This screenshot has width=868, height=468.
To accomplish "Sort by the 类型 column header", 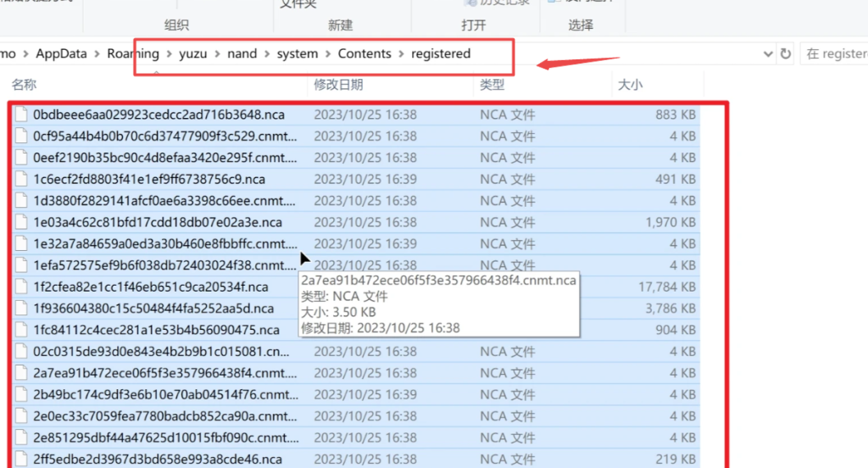I will click(x=492, y=85).
